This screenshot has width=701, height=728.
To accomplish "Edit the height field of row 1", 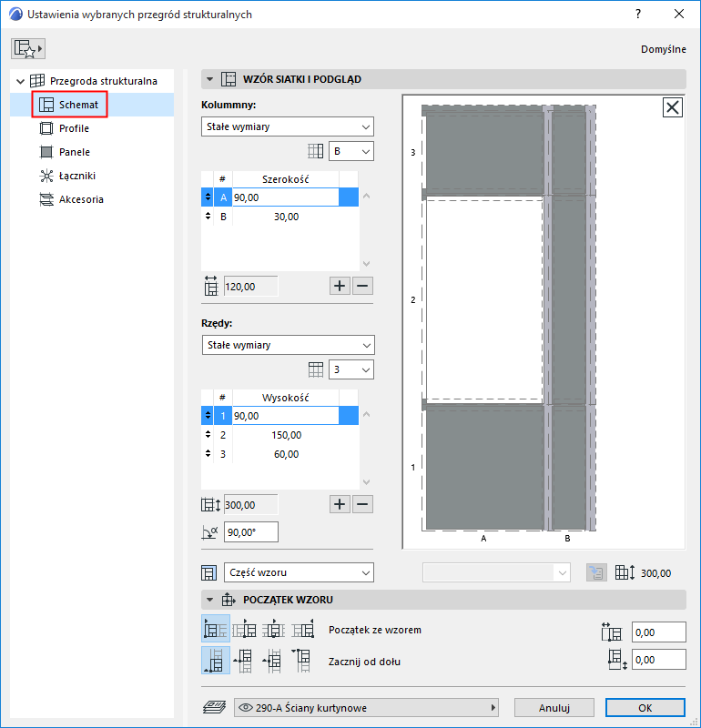I will (286, 416).
